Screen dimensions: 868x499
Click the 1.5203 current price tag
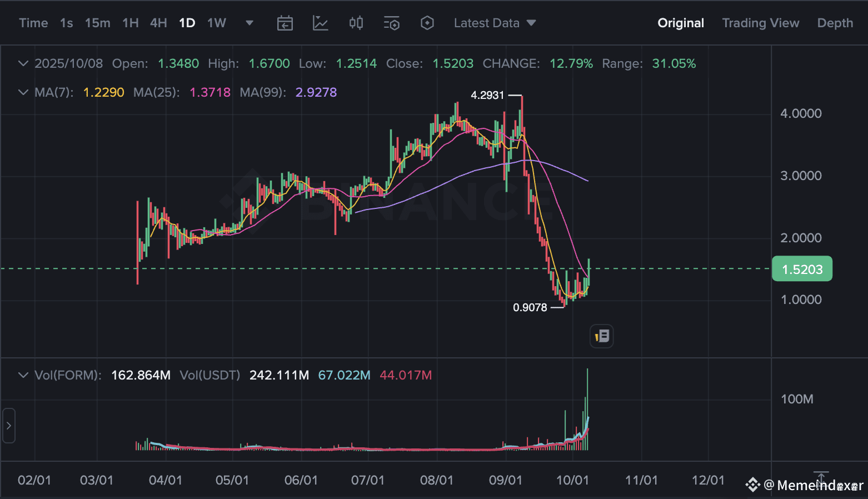click(x=802, y=269)
